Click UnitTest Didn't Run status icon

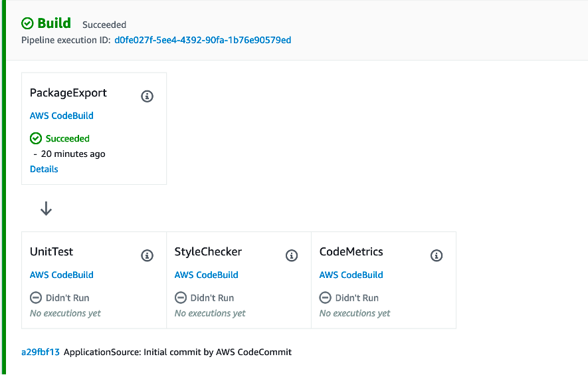pyautogui.click(x=36, y=298)
